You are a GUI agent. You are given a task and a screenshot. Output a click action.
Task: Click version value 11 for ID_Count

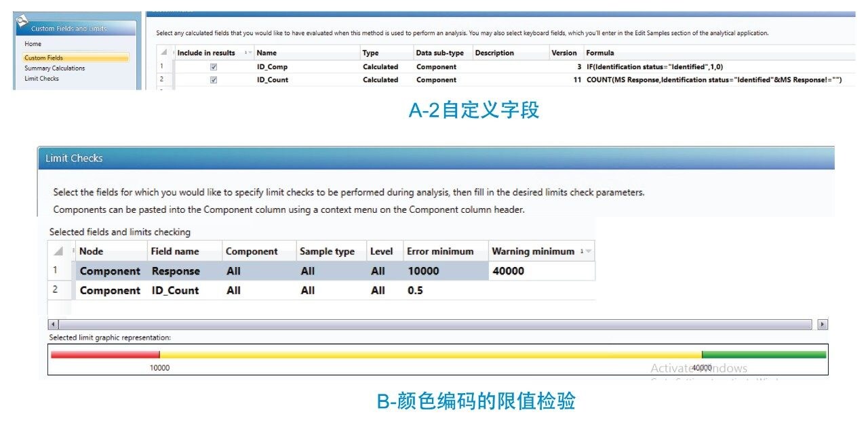pos(577,80)
